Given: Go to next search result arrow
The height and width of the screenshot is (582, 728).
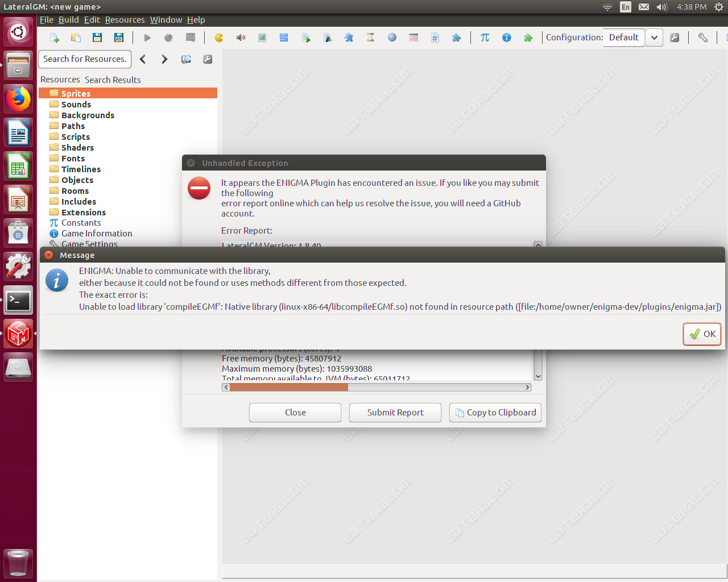Looking at the screenshot, I should 164,59.
